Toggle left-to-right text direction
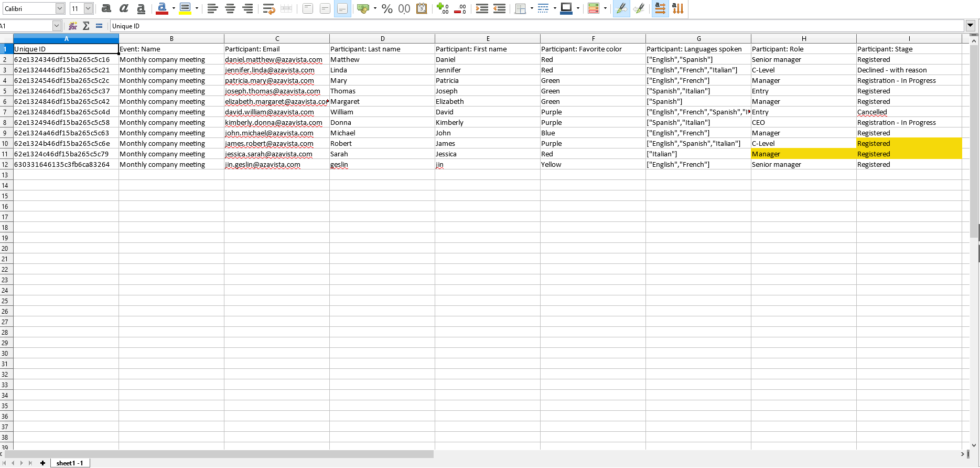The width and height of the screenshot is (980, 468). (x=621, y=8)
